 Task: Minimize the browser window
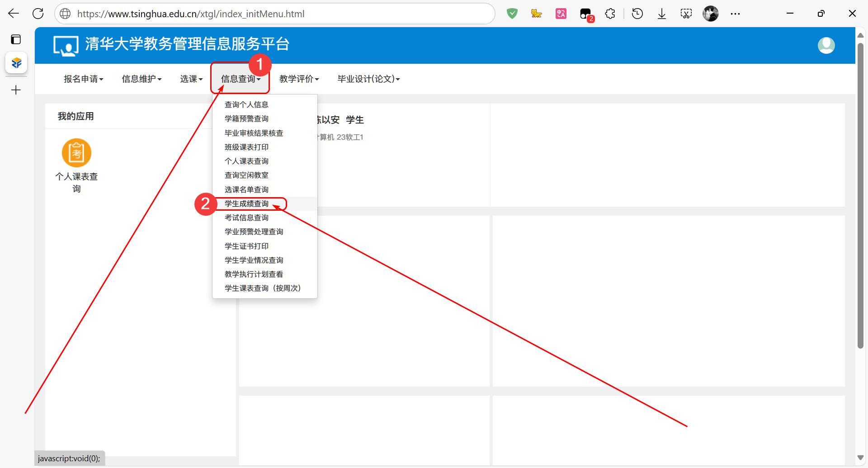790,14
